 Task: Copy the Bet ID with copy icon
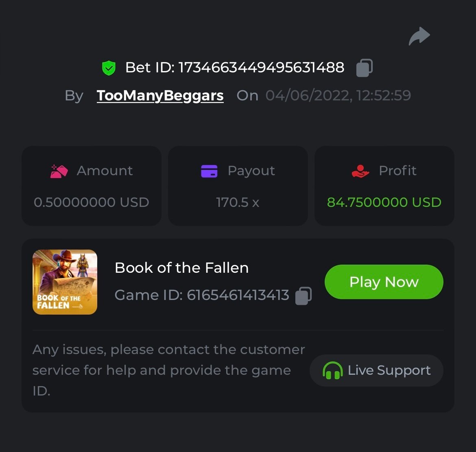[364, 68]
